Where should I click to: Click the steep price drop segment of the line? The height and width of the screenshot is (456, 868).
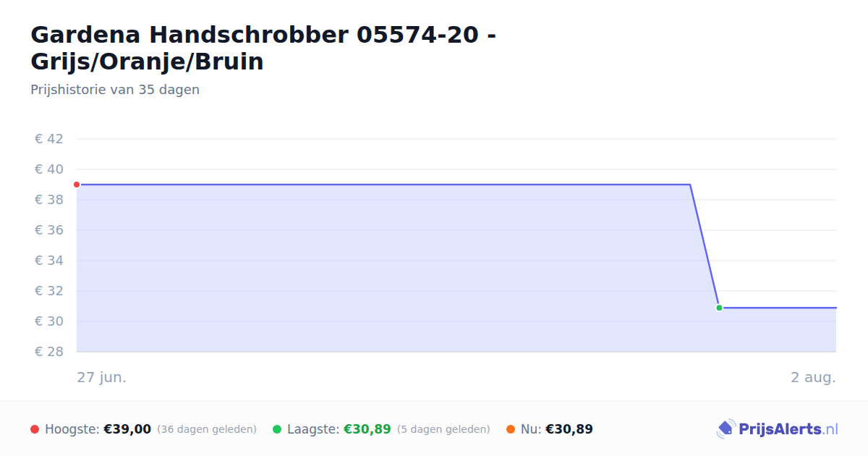(705, 246)
